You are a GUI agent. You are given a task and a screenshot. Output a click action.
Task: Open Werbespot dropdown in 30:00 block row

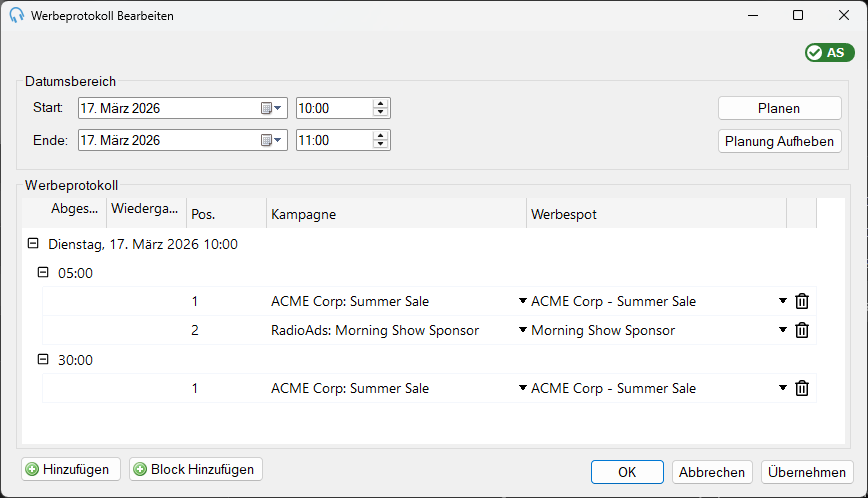(x=783, y=387)
